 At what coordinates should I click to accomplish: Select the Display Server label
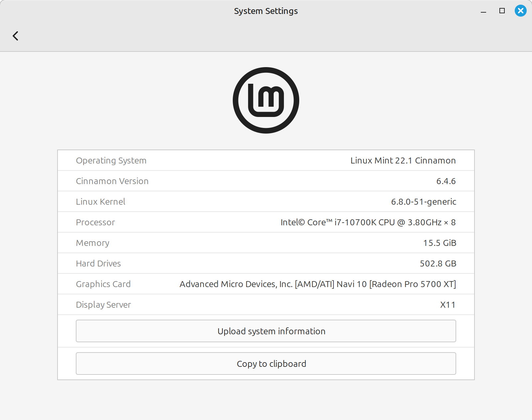click(x=103, y=305)
